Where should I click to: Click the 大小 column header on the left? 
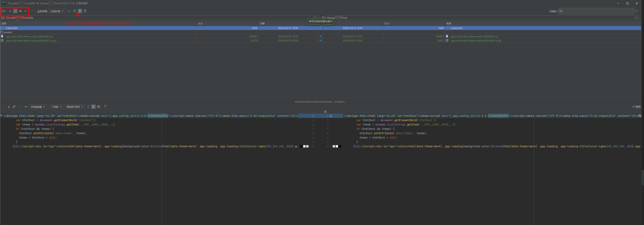(x=200, y=24)
